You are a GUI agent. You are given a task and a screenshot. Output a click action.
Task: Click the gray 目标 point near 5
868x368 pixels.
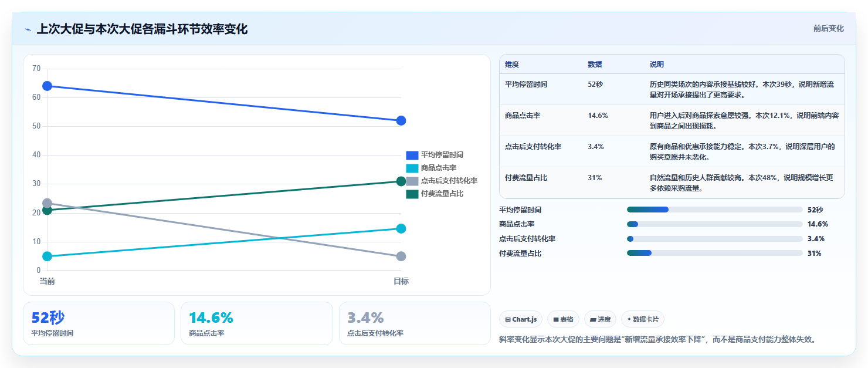(401, 256)
